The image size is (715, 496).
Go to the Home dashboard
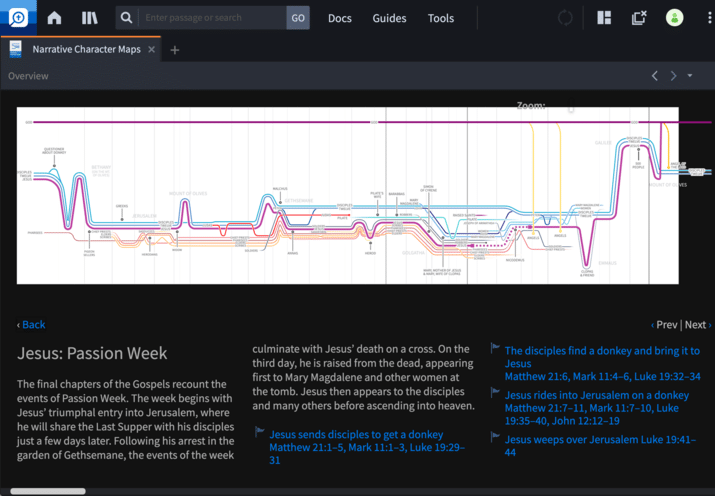54,18
